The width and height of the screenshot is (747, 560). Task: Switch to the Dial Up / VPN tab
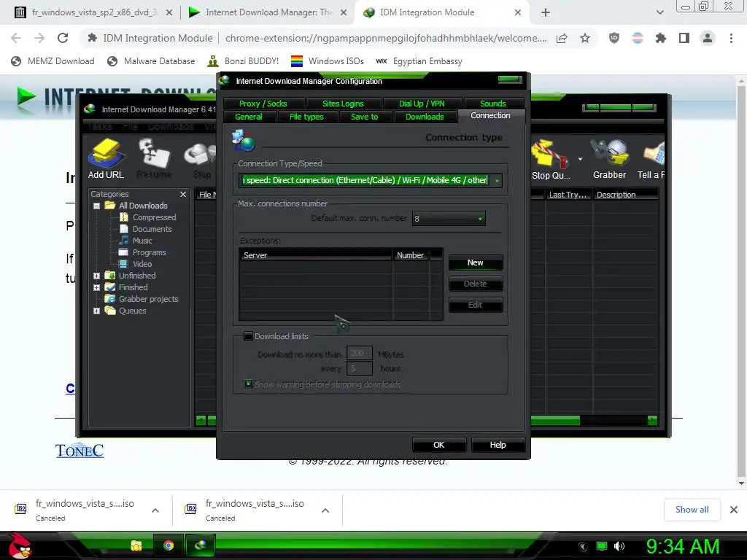[422, 104]
